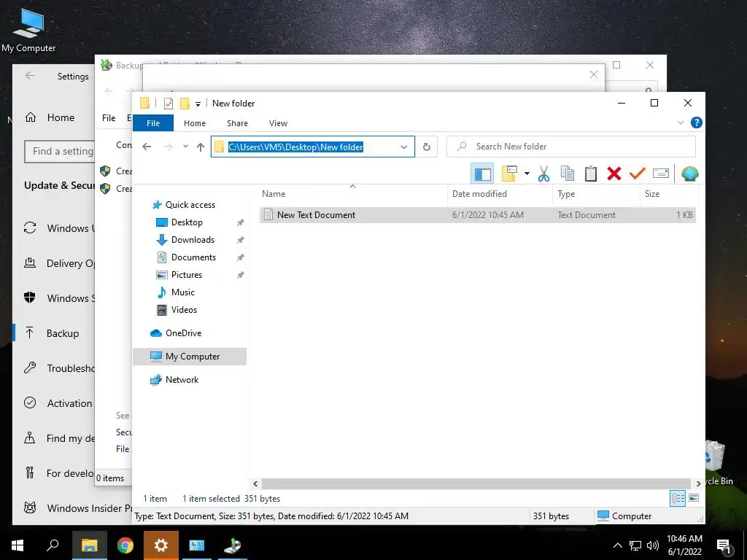
Task: Launch Google Chrome from the taskbar
Action: coord(125,545)
